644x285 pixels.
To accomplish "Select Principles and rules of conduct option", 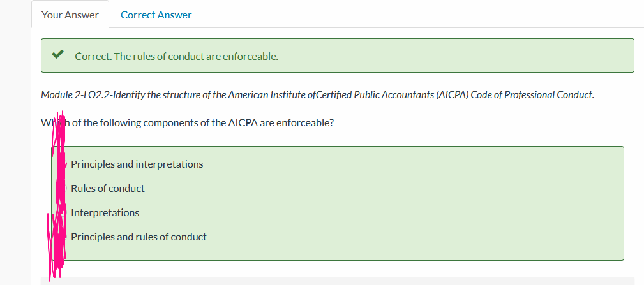I will pyautogui.click(x=139, y=237).
